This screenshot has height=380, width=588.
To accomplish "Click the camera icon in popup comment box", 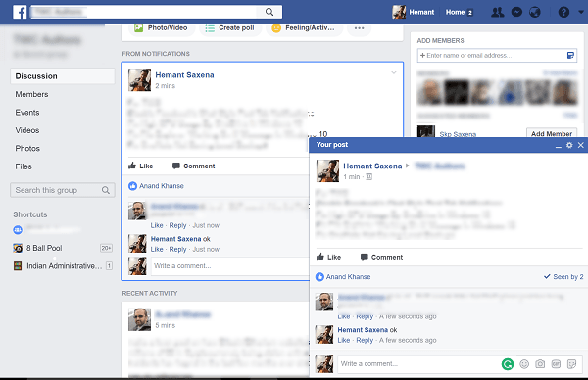I will (x=540, y=364).
